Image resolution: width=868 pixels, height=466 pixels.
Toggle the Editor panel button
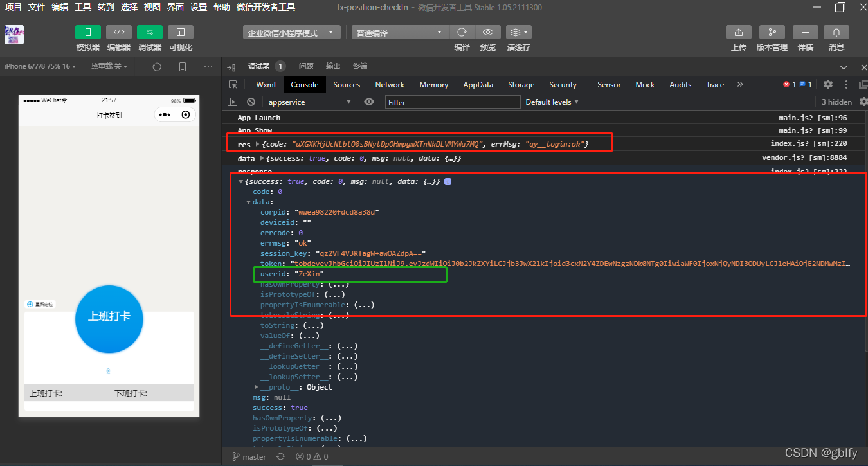[x=119, y=32]
